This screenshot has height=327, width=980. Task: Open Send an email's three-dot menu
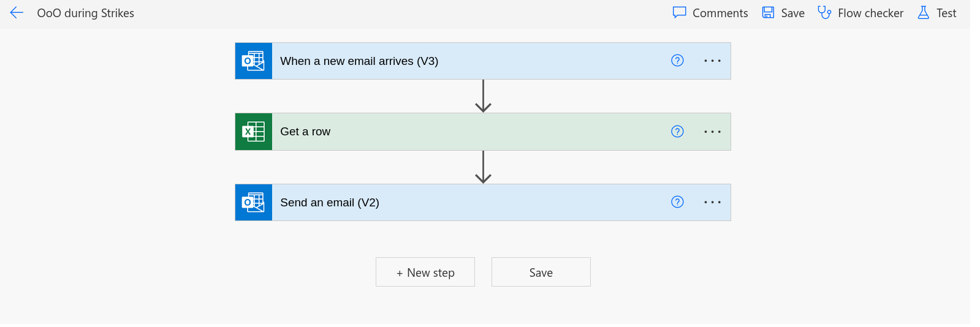pyautogui.click(x=712, y=202)
